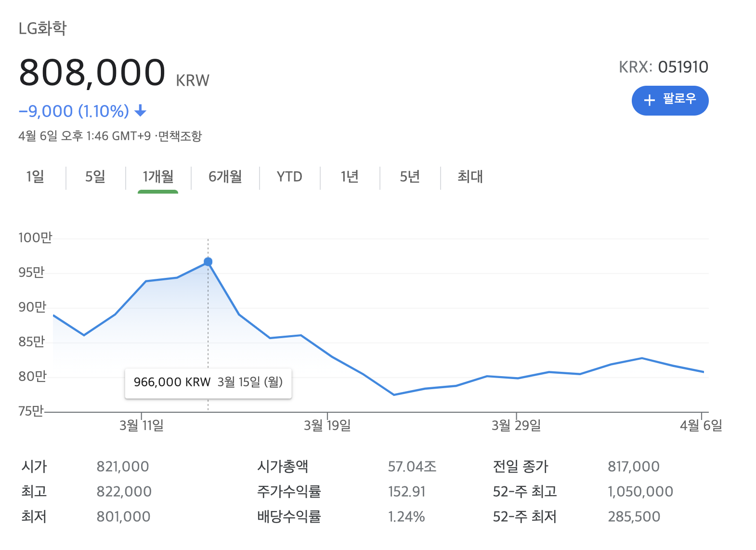Screen dimensions: 756x550
Task: Click the 최저 value 801,000
Action: (123, 516)
